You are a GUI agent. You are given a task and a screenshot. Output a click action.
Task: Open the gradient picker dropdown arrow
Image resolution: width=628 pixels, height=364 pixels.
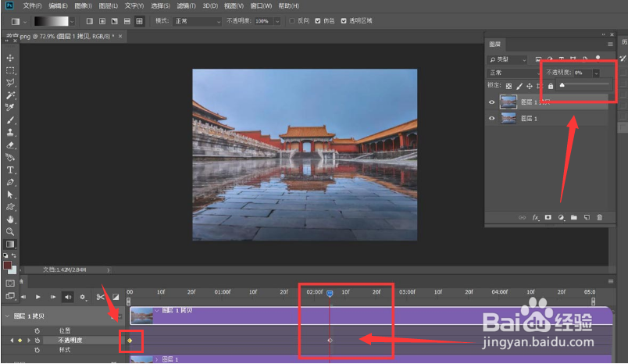pyautogui.click(x=72, y=21)
